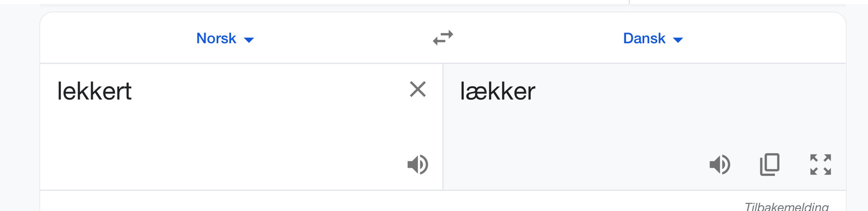Click empty header space left of Norsk

click(113, 38)
